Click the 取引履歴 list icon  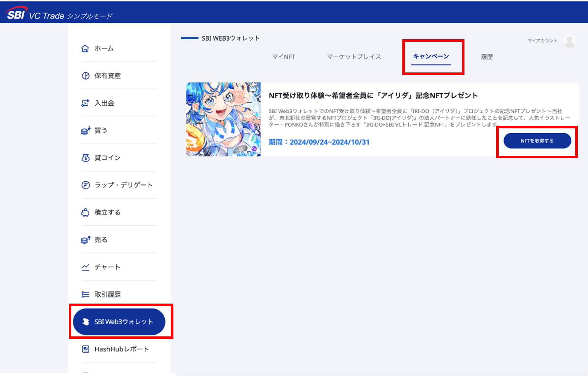[x=85, y=294]
